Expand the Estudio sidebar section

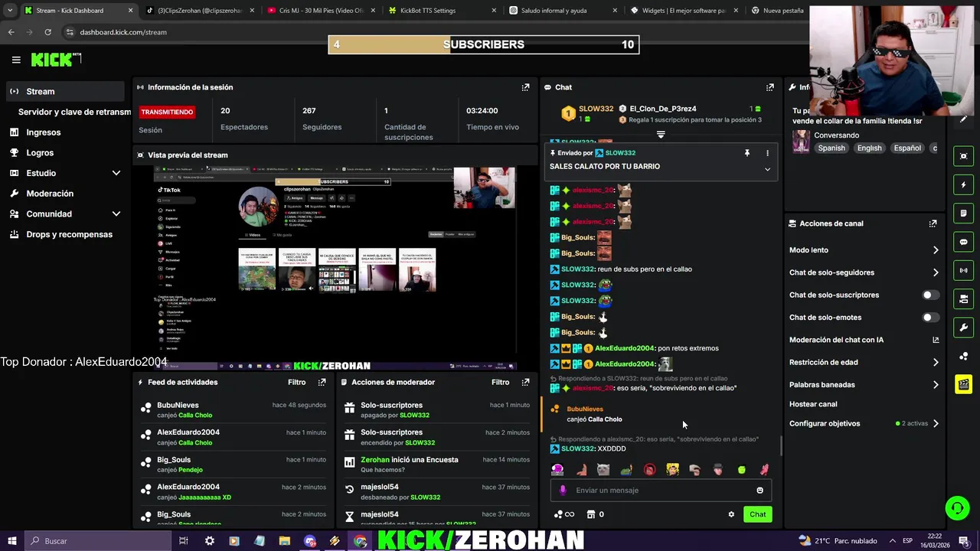click(116, 173)
